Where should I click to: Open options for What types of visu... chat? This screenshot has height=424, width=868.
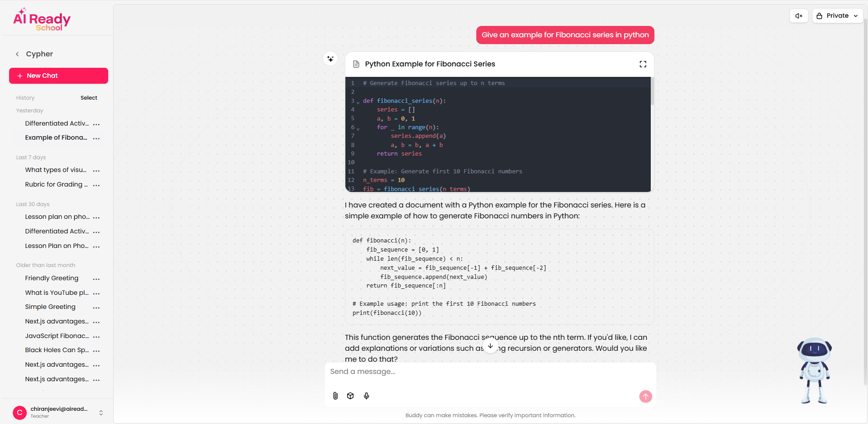[x=96, y=171]
